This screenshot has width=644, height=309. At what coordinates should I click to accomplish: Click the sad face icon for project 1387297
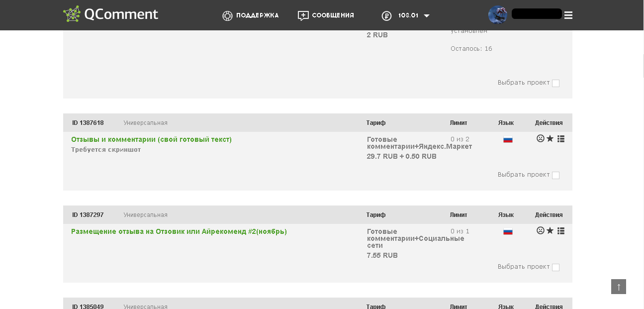[541, 231]
